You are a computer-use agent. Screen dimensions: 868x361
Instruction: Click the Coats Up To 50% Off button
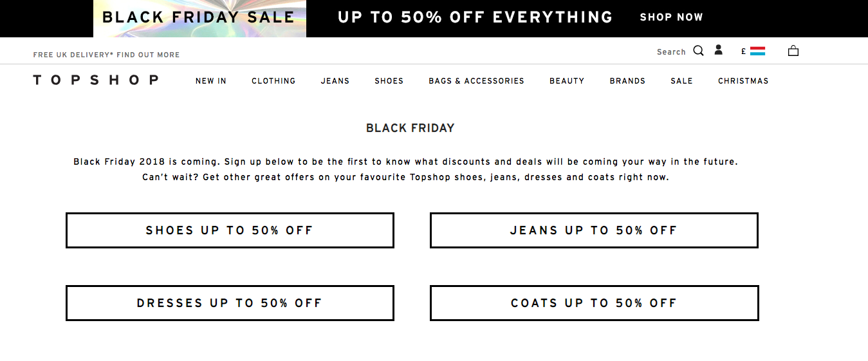coord(594,303)
